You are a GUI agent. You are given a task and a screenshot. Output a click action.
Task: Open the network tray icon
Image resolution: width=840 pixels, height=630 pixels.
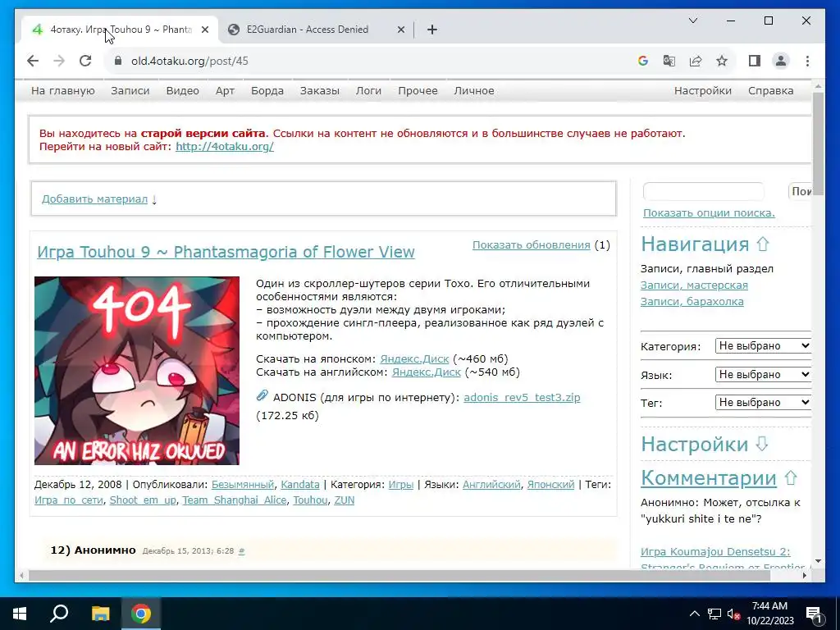click(x=714, y=614)
